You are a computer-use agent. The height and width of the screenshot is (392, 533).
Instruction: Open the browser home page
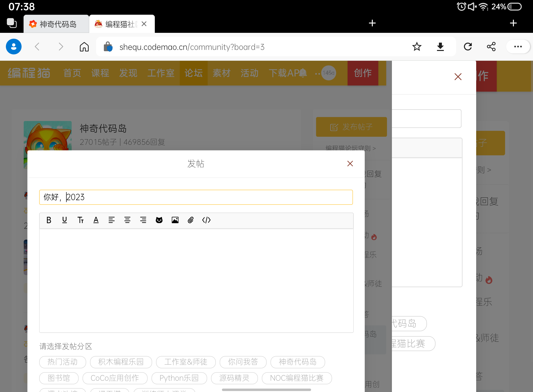pos(84,47)
